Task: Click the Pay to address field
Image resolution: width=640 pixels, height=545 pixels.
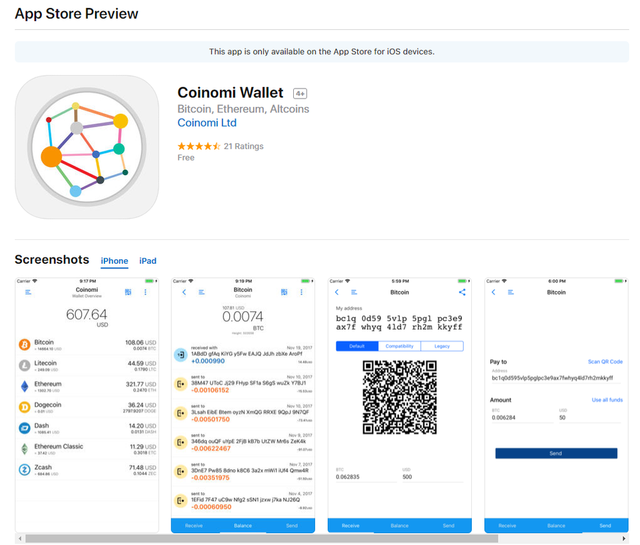Action: (556, 378)
